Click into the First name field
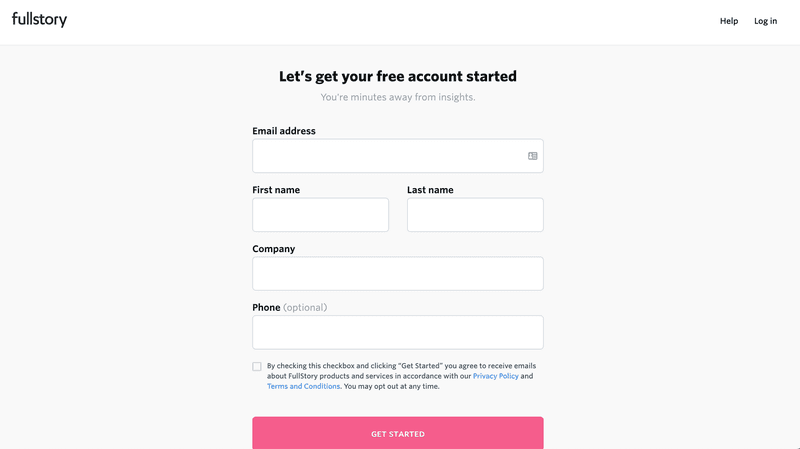The height and width of the screenshot is (449, 800). point(320,215)
